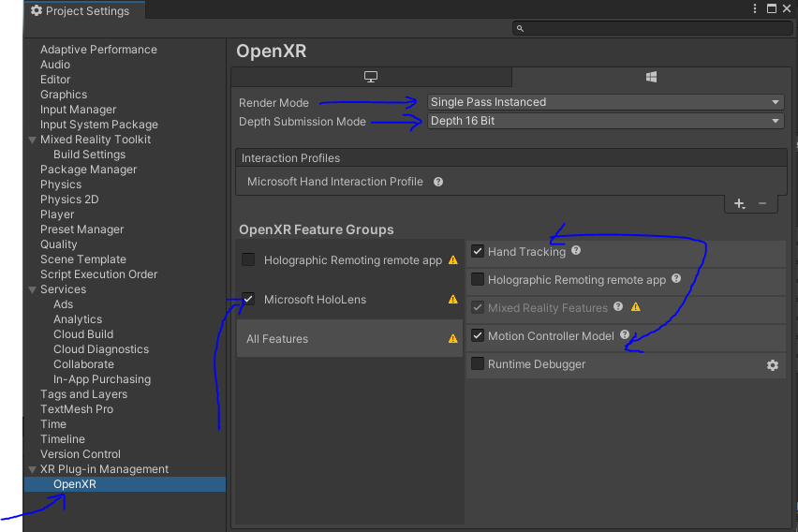Open Player settings
Screen dimensions: 798x532
(57, 214)
